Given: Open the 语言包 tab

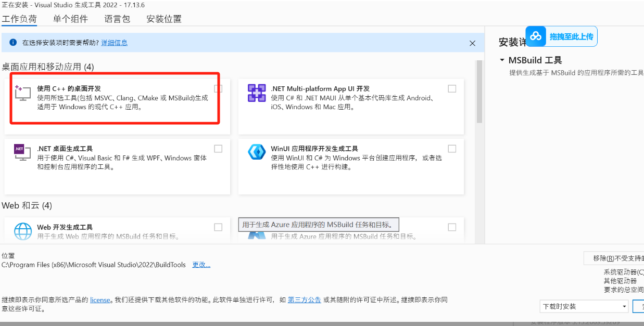Looking at the screenshot, I should (117, 19).
